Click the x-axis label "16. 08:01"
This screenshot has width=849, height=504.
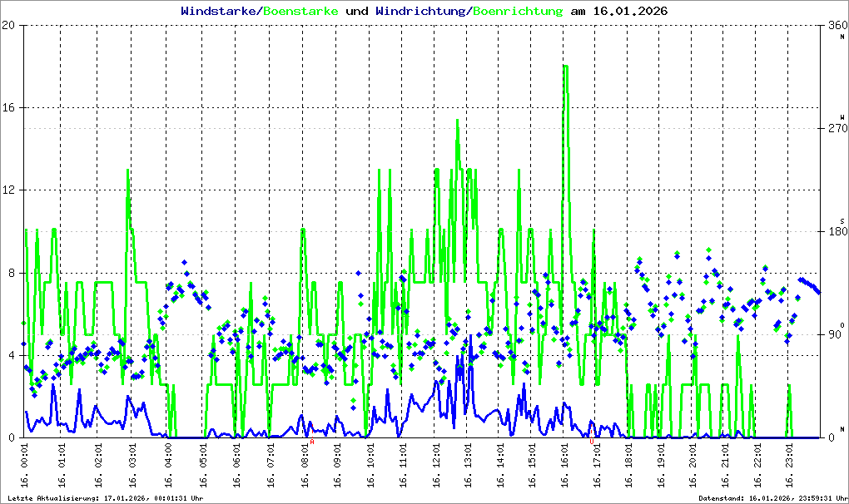tap(305, 466)
